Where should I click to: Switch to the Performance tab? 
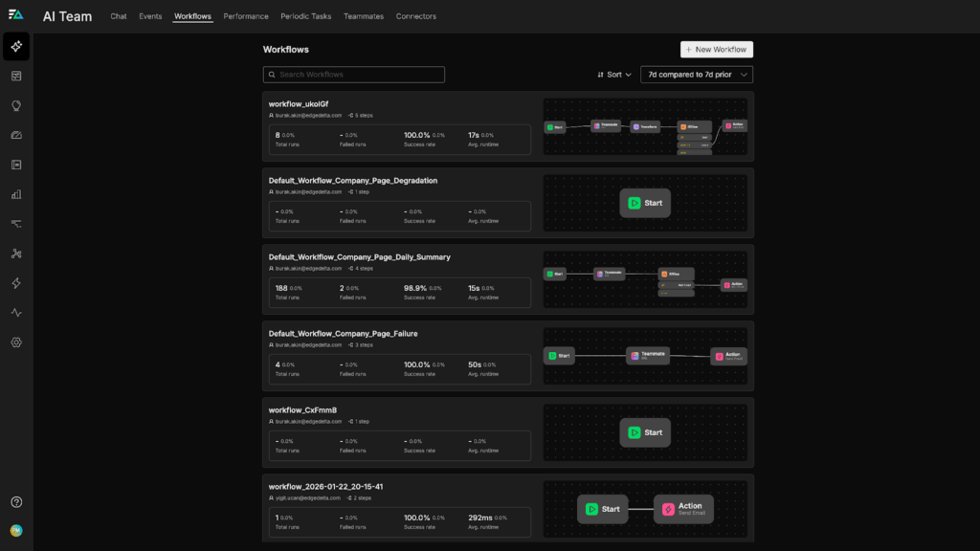[246, 16]
